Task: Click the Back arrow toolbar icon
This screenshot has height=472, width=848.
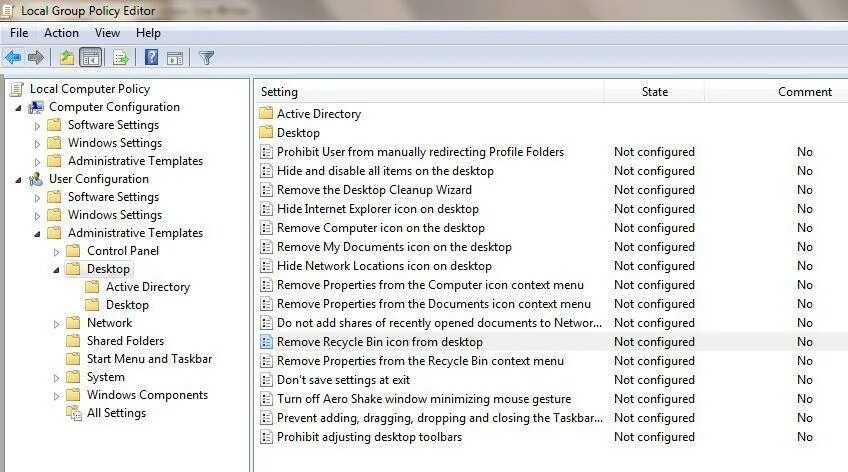Action: [14, 57]
